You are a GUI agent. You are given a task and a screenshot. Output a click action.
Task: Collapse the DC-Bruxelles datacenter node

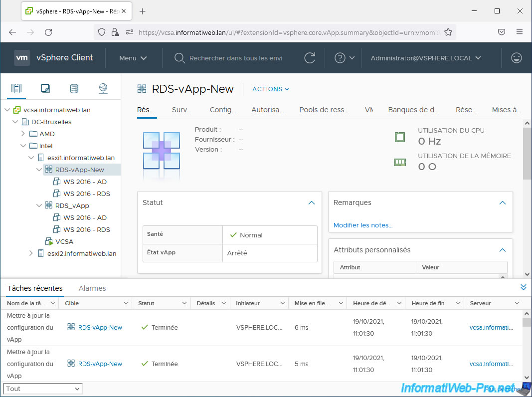point(15,122)
